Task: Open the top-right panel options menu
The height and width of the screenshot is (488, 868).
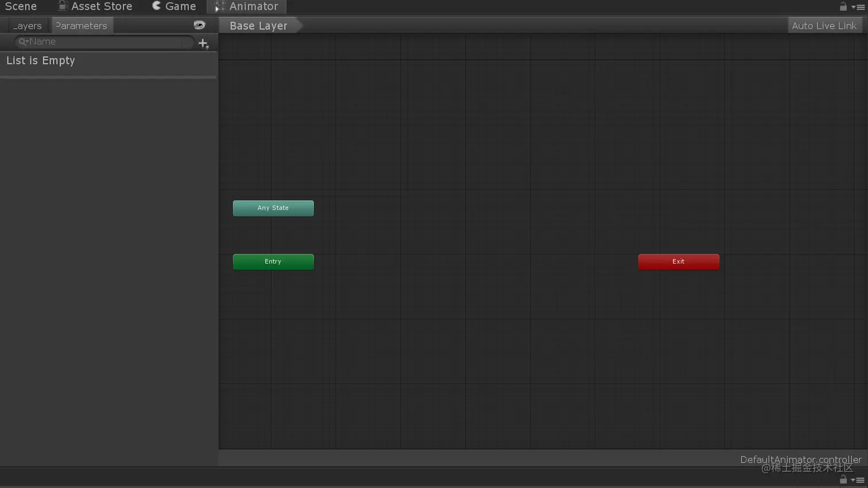Action: (x=858, y=7)
